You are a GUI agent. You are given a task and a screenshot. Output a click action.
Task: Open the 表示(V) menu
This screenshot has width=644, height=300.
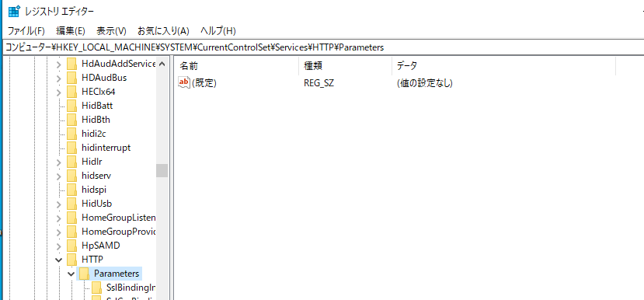[x=111, y=31]
